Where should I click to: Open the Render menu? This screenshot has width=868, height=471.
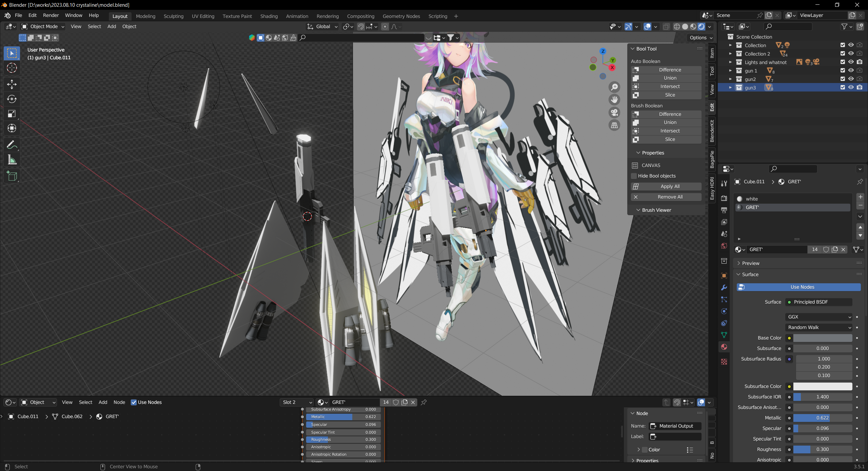51,16
